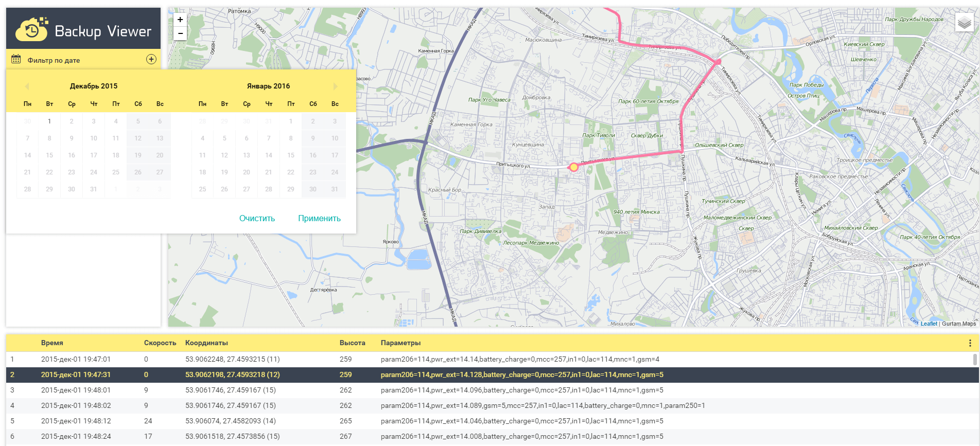Open table options three-dot menu
Viewport: 980px width, 446px height.
click(x=970, y=343)
